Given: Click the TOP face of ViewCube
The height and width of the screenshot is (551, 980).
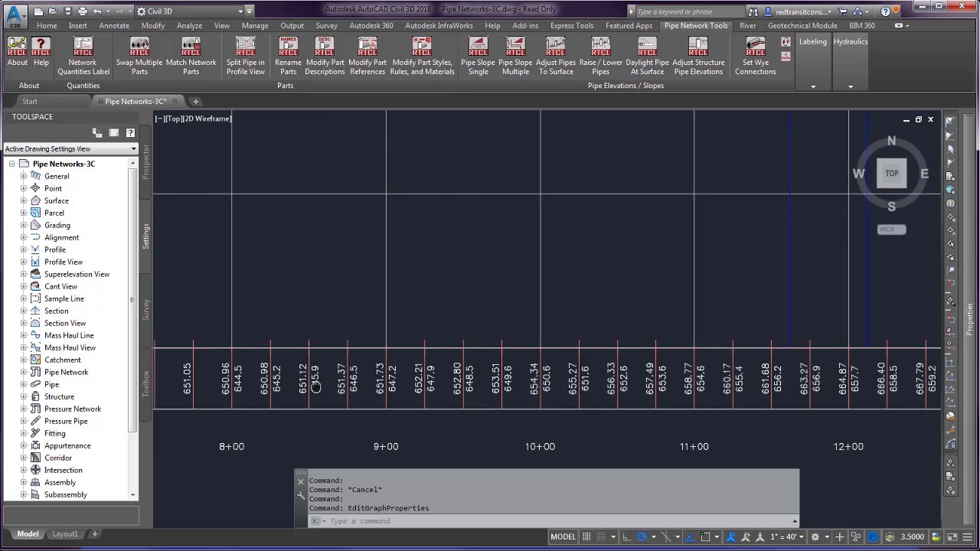Looking at the screenshot, I should [891, 174].
